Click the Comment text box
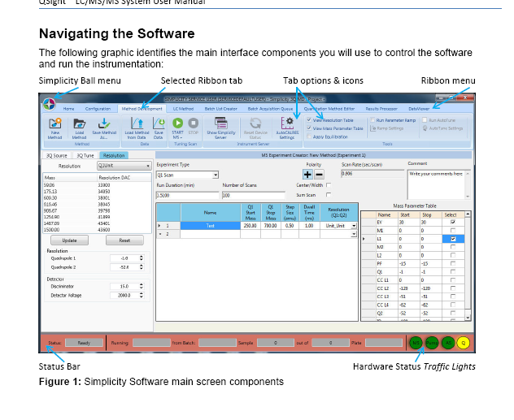 point(439,184)
